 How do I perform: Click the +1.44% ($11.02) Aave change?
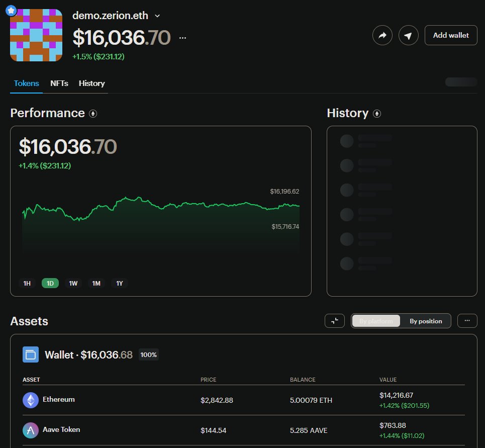[x=402, y=435]
